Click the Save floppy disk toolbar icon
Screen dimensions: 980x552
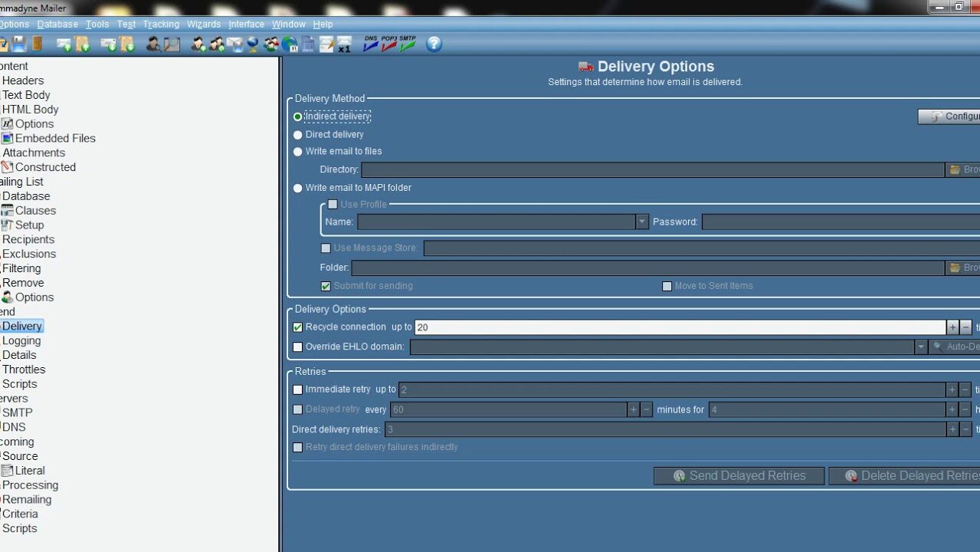coord(19,44)
